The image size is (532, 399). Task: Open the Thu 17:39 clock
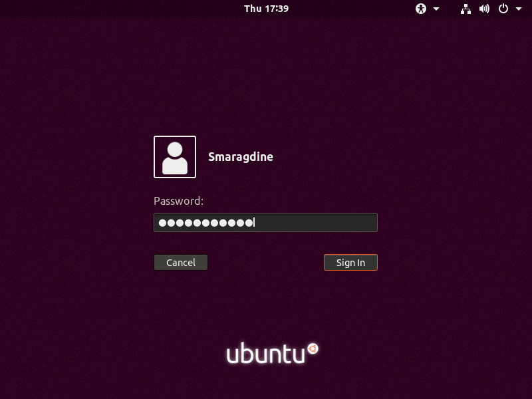pos(266,9)
